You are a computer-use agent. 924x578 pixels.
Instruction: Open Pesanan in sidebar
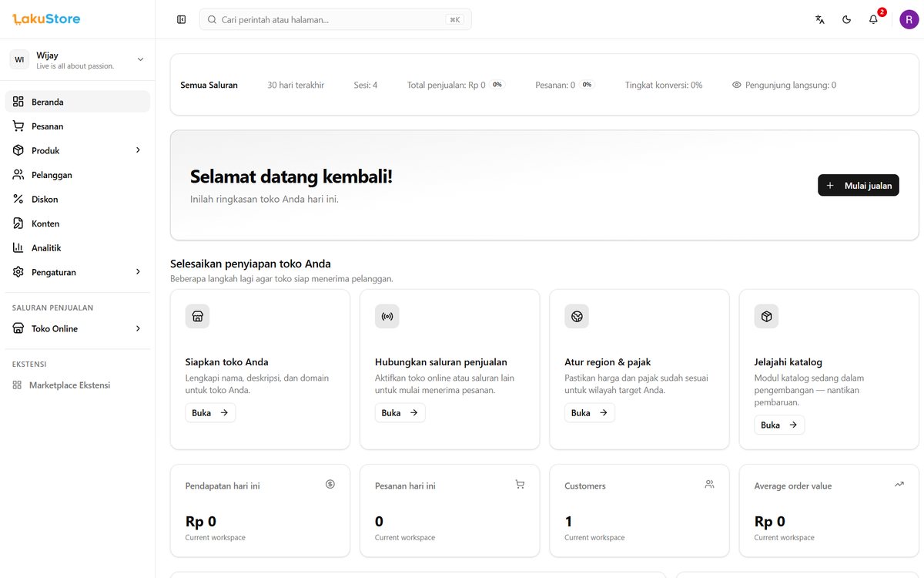78,126
